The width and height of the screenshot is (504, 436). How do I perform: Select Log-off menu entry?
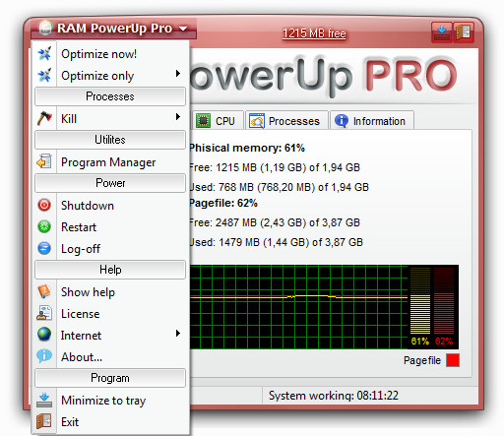pyautogui.click(x=110, y=248)
